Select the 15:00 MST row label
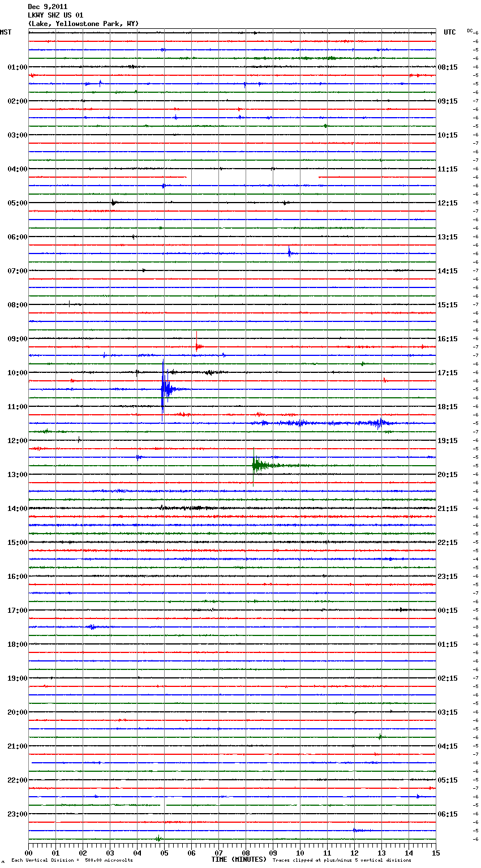This screenshot has width=481, height=868. pos(18,543)
